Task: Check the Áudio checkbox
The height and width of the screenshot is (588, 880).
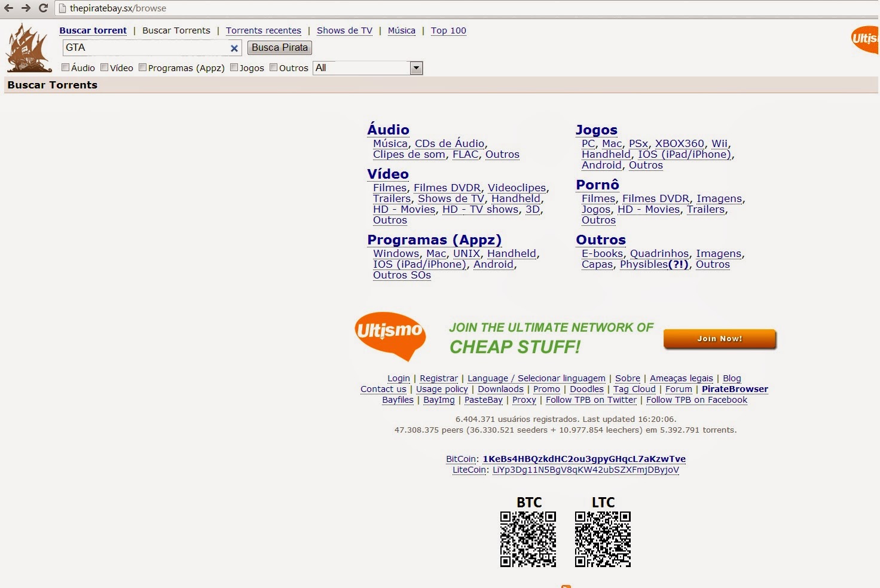Action: click(x=66, y=68)
